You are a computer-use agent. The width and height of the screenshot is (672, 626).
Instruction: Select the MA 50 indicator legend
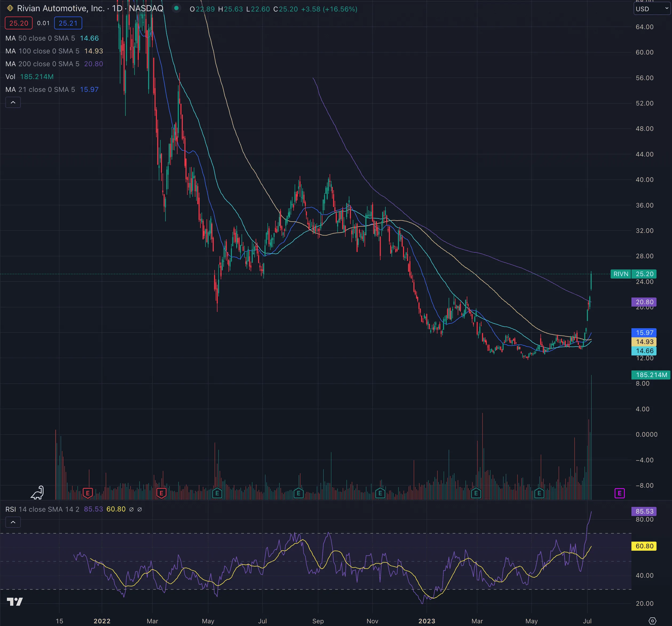(52, 38)
